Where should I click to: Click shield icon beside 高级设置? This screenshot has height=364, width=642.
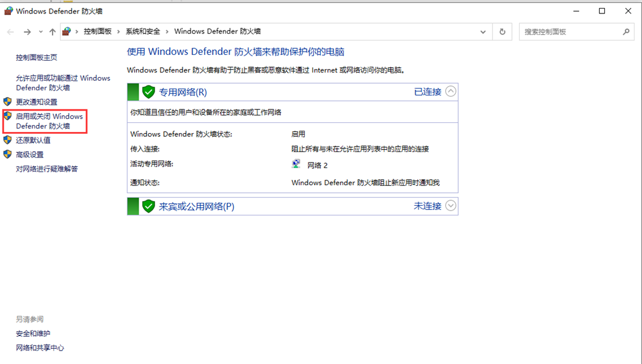coord(7,155)
